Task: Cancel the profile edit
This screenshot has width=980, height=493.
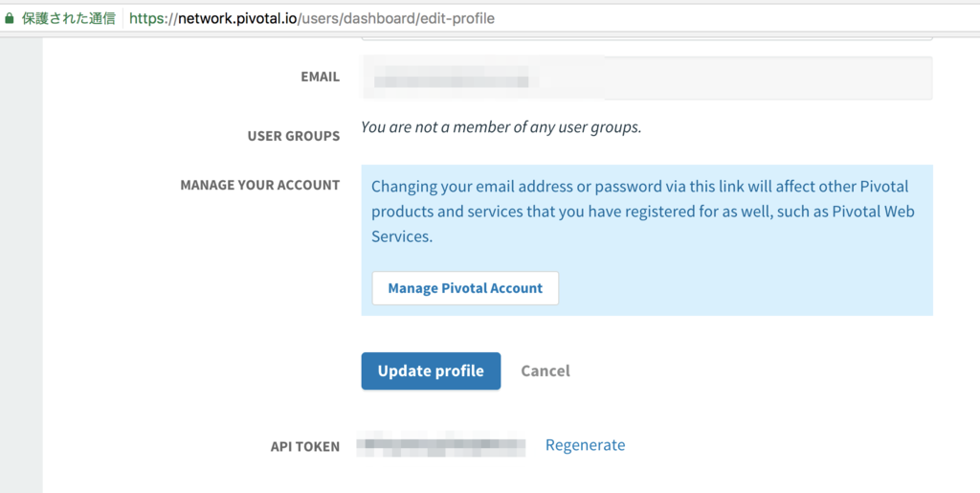Action: (x=546, y=370)
